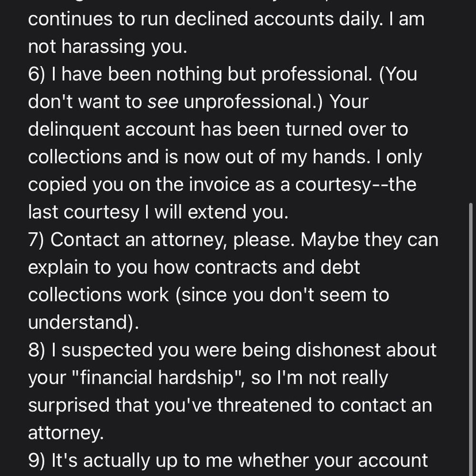Click the word "dishonest"
The image size is (476, 476).
pyautogui.click(x=338, y=350)
